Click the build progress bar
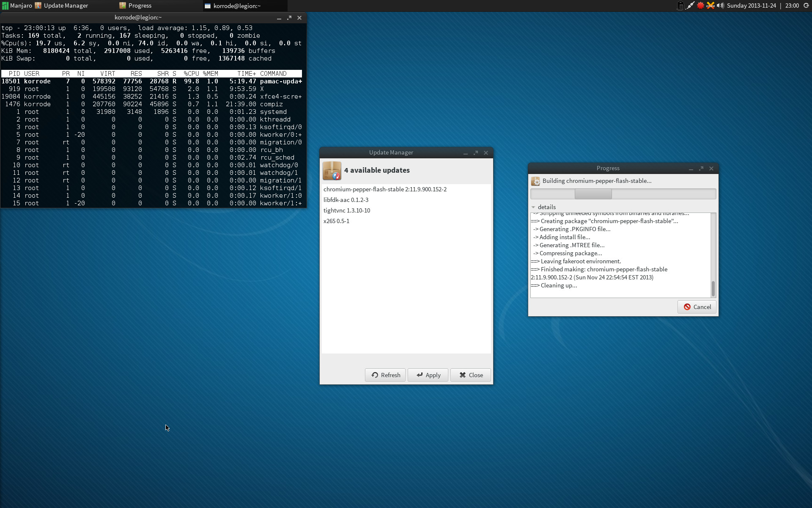This screenshot has height=508, width=812. pos(623,194)
